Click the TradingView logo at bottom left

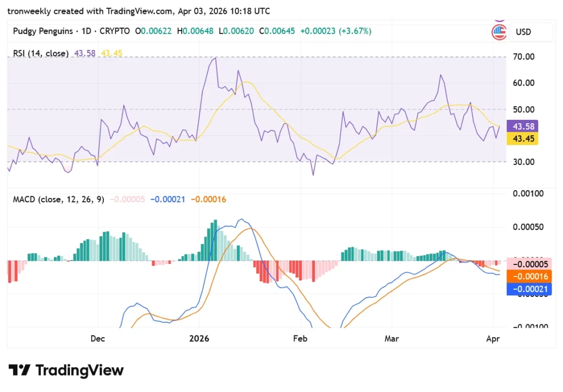click(x=66, y=371)
